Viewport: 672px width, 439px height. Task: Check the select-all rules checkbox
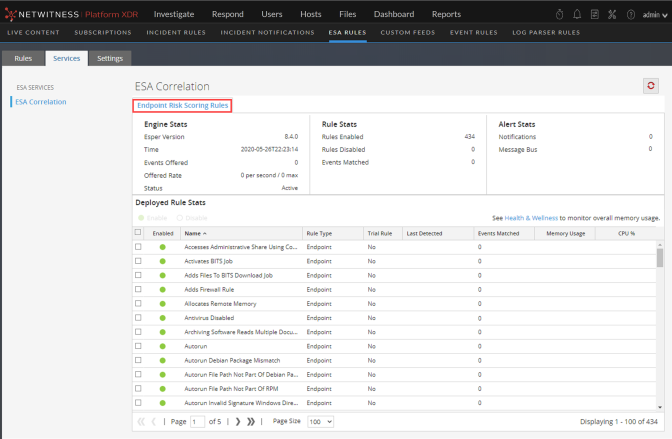tap(138, 232)
